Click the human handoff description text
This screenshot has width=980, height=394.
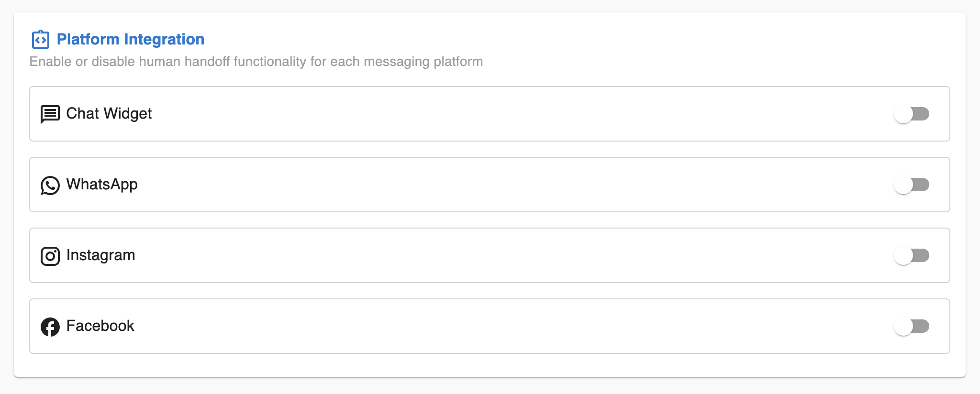[256, 62]
